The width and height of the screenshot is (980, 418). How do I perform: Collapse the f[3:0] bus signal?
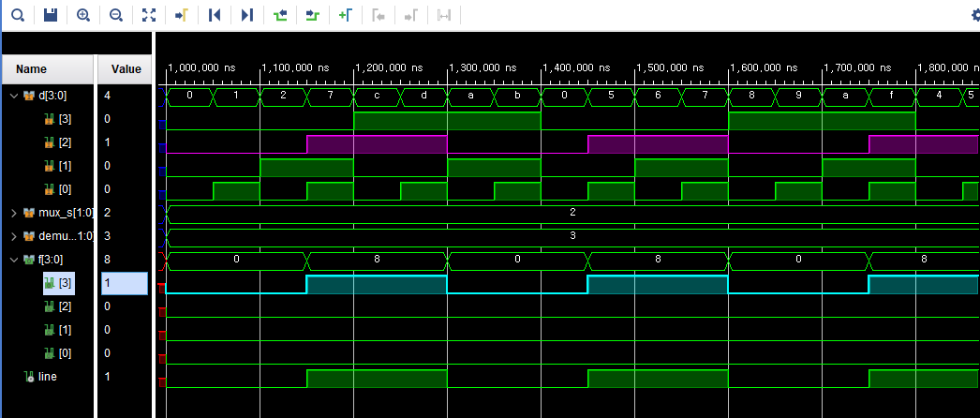pos(14,260)
